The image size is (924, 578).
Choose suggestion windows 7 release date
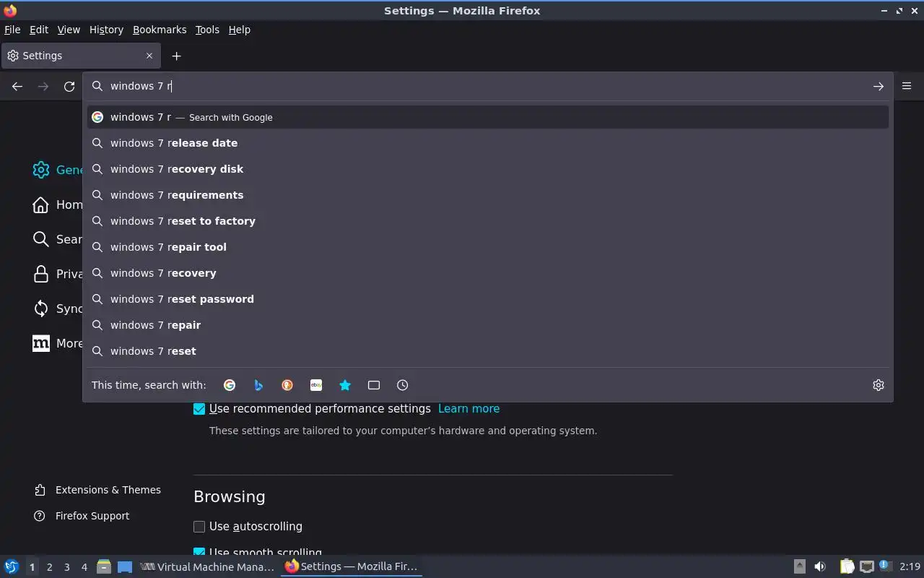click(488, 143)
